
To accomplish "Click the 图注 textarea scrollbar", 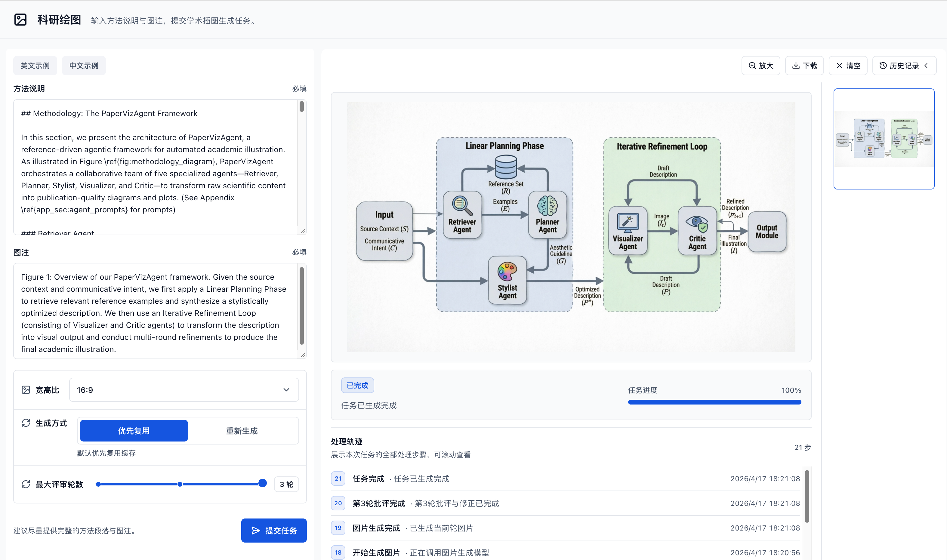I will 301,306.
